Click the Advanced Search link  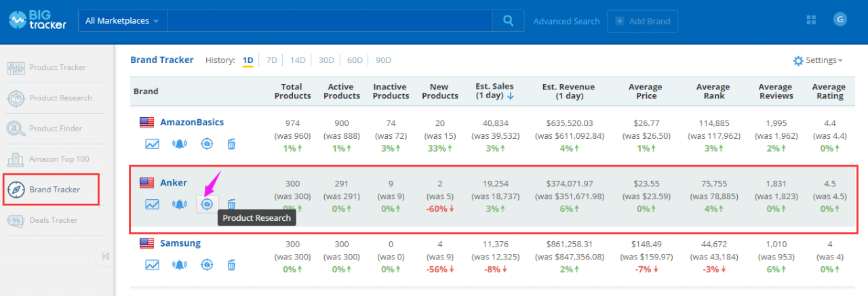pos(566,21)
